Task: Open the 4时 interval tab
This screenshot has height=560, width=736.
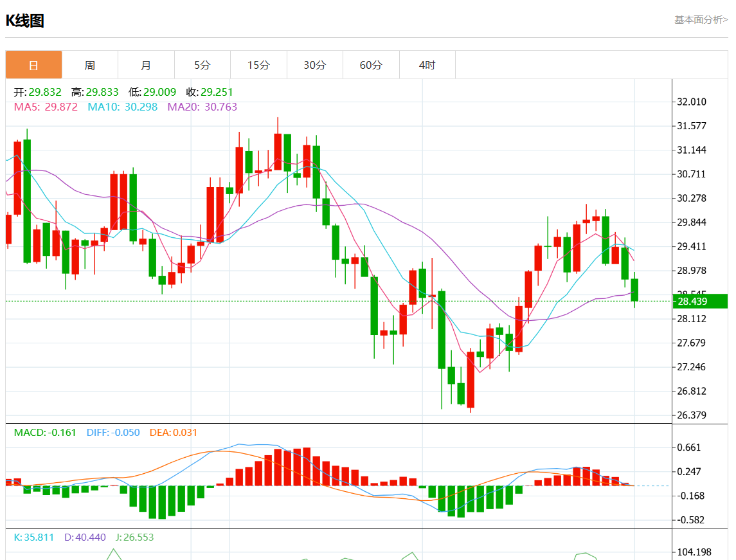Action: tap(427, 65)
